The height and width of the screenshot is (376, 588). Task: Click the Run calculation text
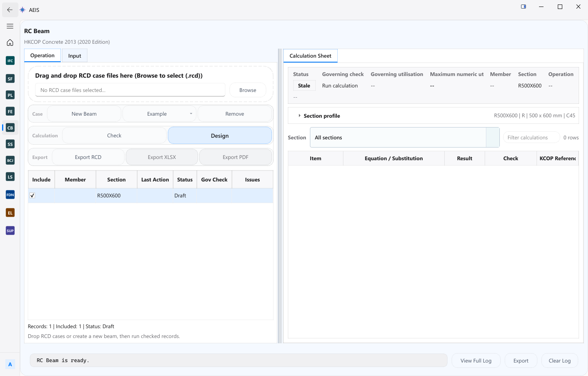[x=340, y=85]
